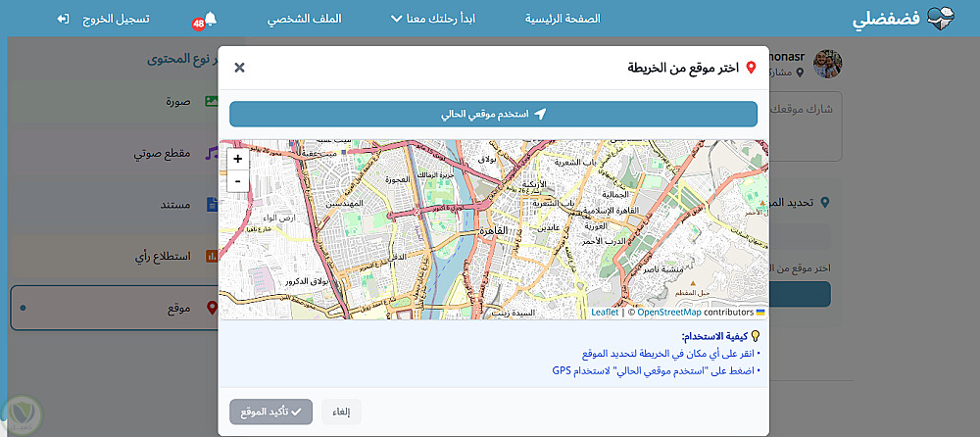This screenshot has height=437, width=980.
Task: Open the Leaflet attribution link
Action: click(605, 312)
